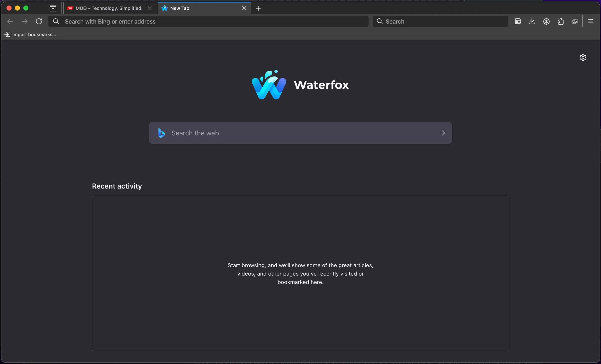This screenshot has width=601, height=364.
Task: Click the magnifier icon in address bar
Action: (x=56, y=21)
